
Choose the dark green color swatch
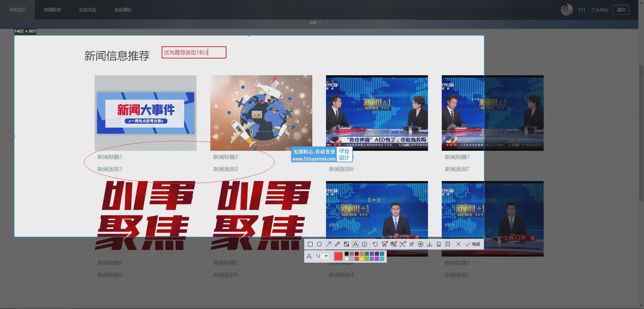pyautogui.click(x=367, y=254)
